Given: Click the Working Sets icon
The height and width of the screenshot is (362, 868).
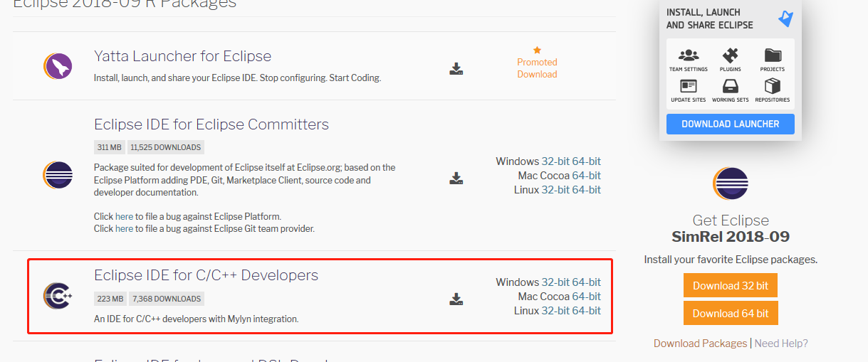Looking at the screenshot, I should [730, 86].
